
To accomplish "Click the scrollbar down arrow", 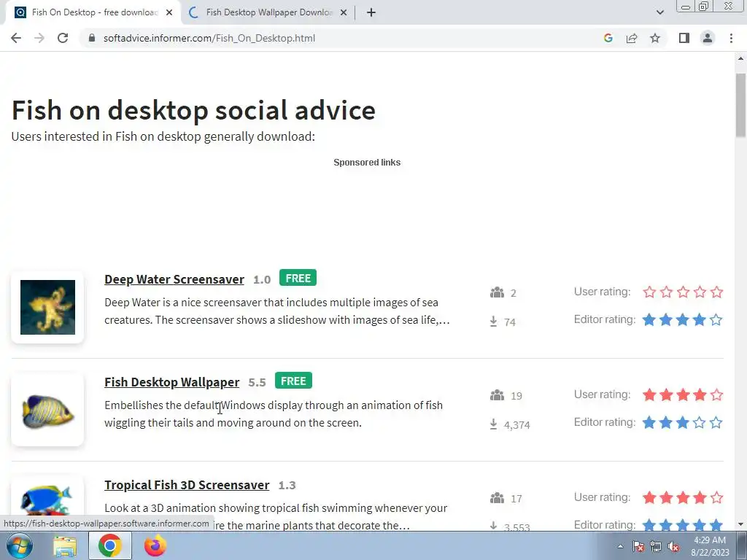I will (740, 524).
